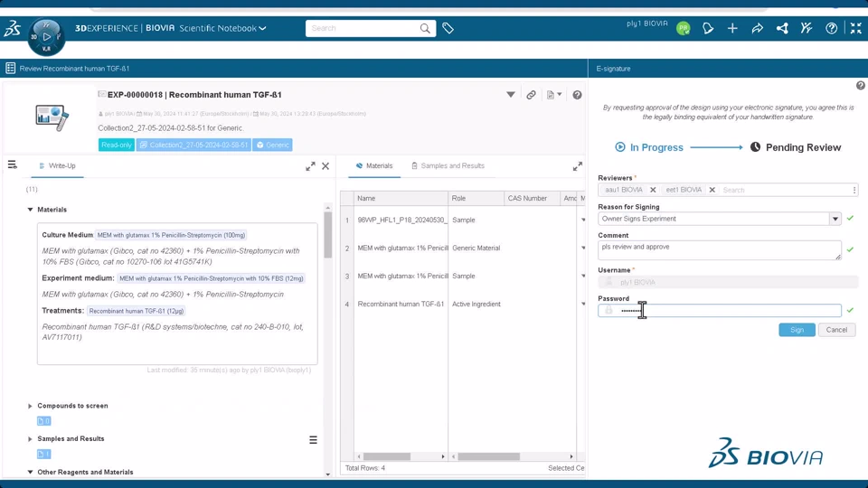Sort by CAS Number column header
Screen dimensions: 868x488
click(x=532, y=198)
